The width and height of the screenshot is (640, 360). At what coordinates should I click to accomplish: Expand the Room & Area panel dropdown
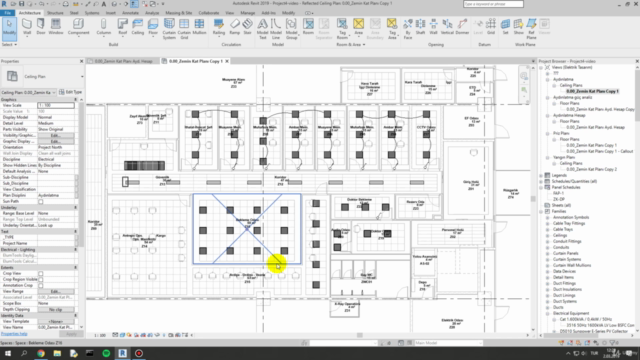click(x=351, y=44)
